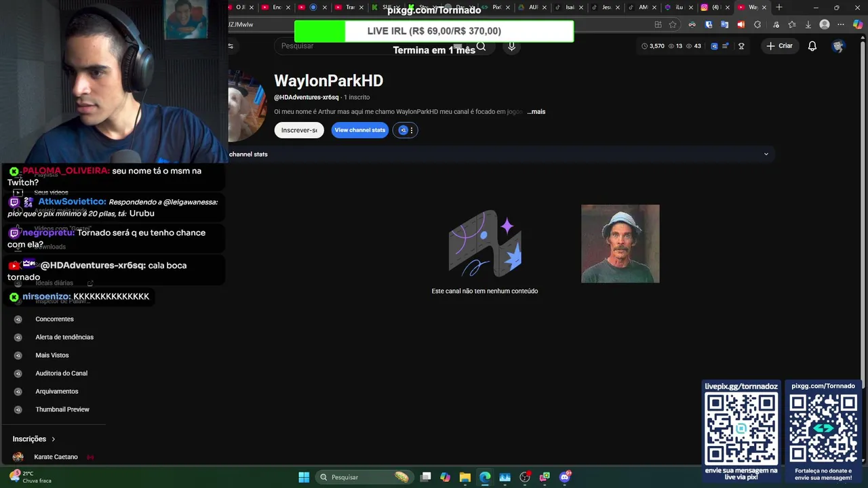Click the Inscrever-se subscribe button
This screenshot has height=488, width=868.
point(299,130)
